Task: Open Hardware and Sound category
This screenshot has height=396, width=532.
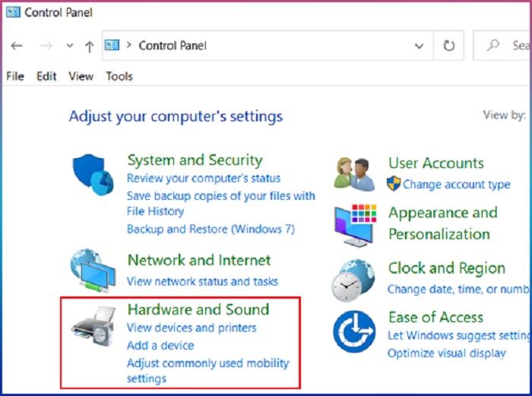Action: pos(198,309)
